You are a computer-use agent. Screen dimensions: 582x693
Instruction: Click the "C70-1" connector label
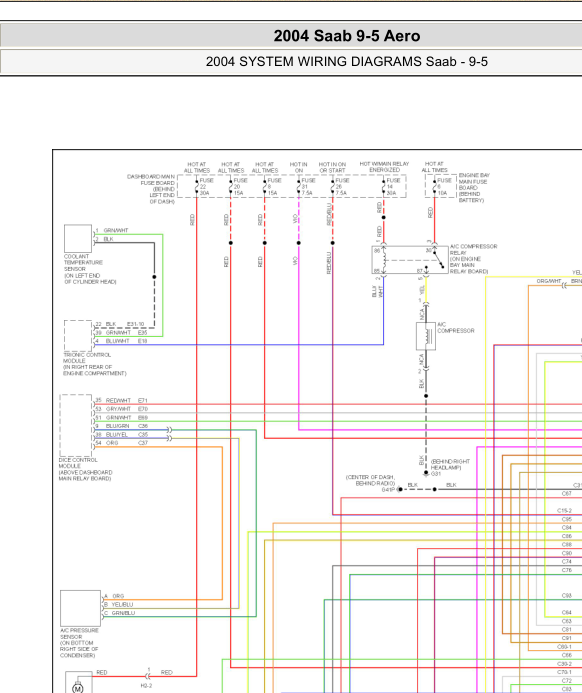pos(564,672)
